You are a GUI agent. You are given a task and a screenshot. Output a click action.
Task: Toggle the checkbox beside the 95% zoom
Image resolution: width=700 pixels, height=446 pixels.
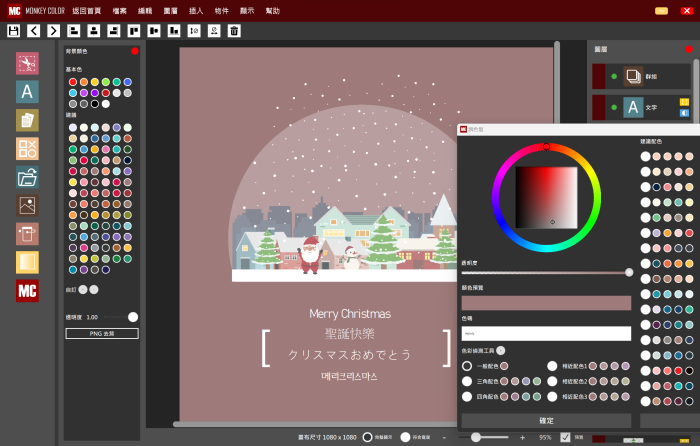coord(566,437)
